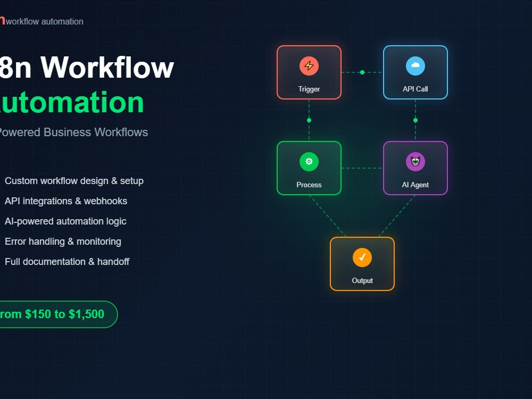Select the Output node label
The image size is (532, 399).
362,280
